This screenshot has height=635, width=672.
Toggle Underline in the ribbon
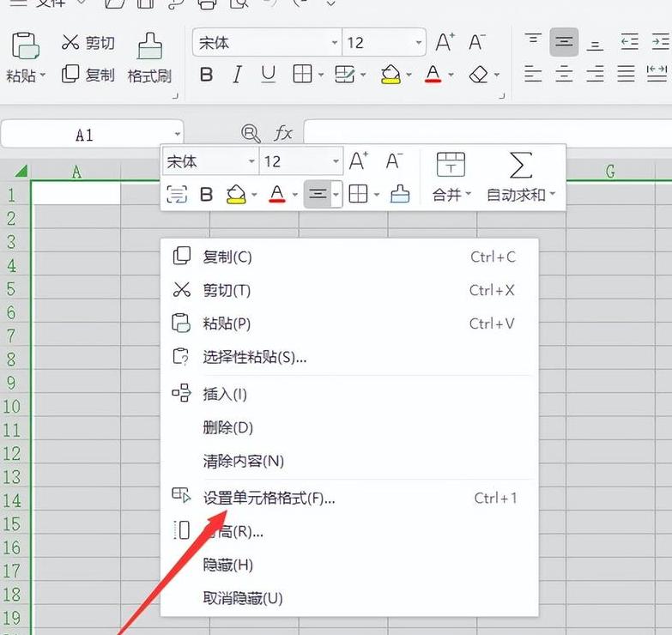point(269,75)
